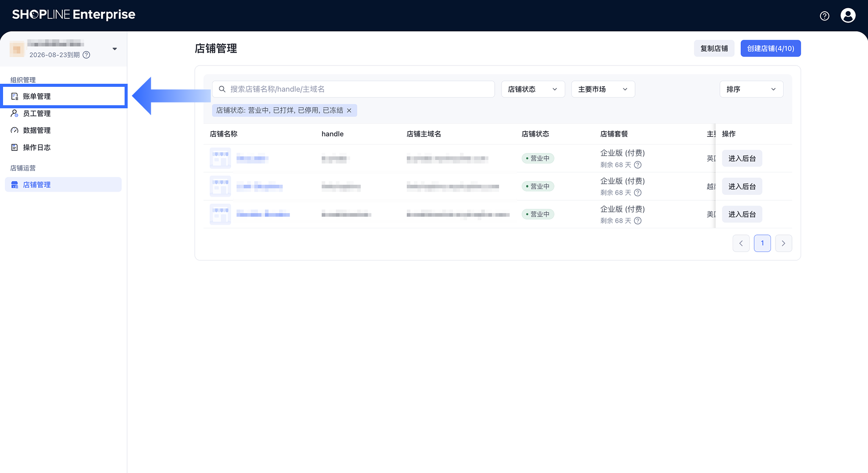Select 店铺管理 in the sidebar

63,184
